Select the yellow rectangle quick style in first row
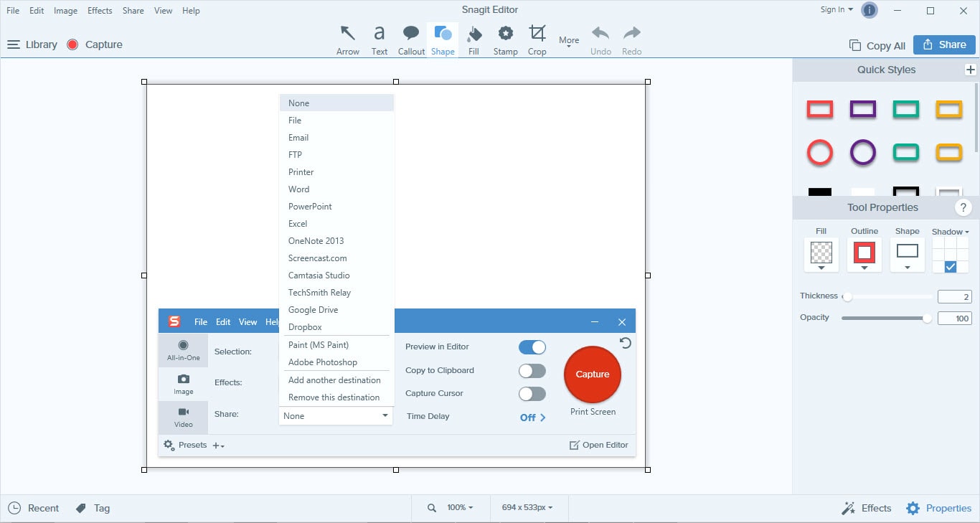This screenshot has width=980, height=523. (949, 110)
